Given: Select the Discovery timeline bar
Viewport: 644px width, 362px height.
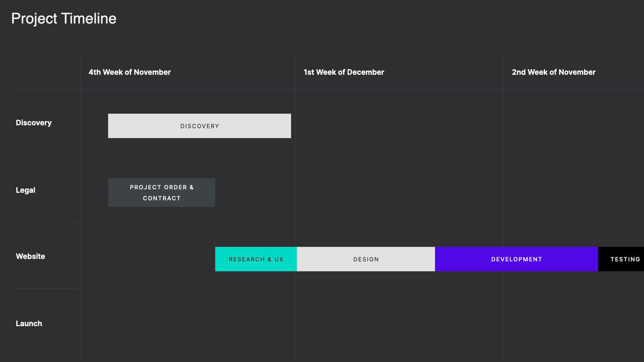Looking at the screenshot, I should pyautogui.click(x=199, y=126).
